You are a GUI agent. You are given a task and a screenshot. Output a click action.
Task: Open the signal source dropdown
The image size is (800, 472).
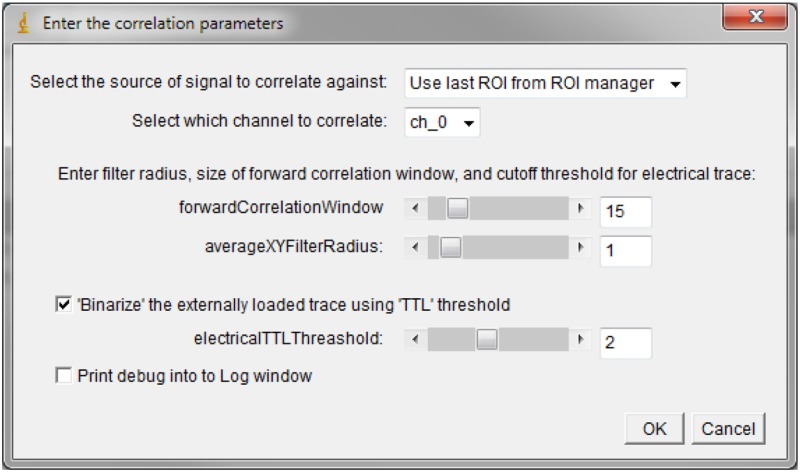pos(546,83)
